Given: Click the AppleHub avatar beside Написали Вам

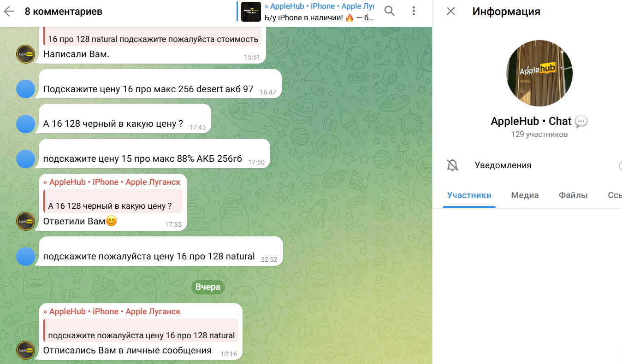Looking at the screenshot, I should click(x=26, y=54).
